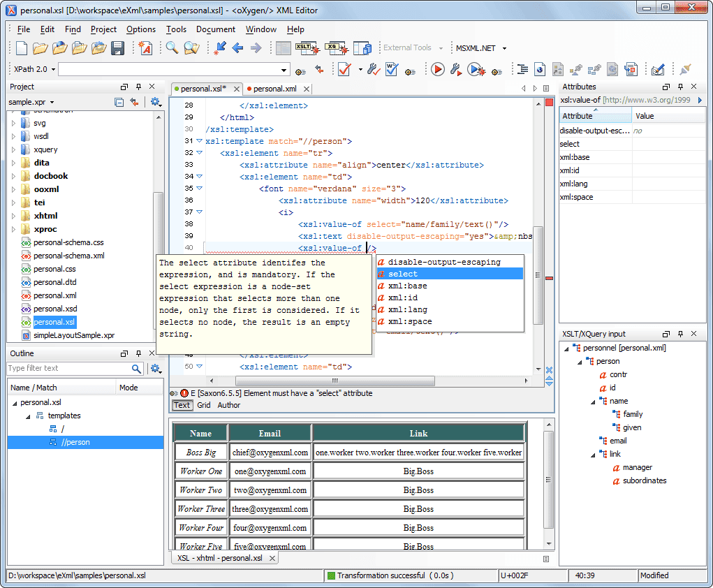Click the Check well-formedness W icon

click(x=392, y=70)
